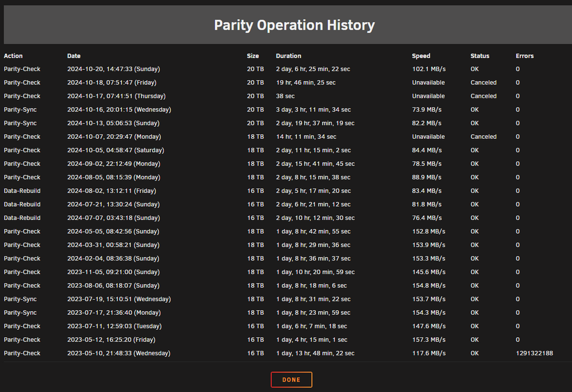This screenshot has width=572, height=392.
Task: Click speed value 78.5 MB/s
Action: (x=427, y=163)
